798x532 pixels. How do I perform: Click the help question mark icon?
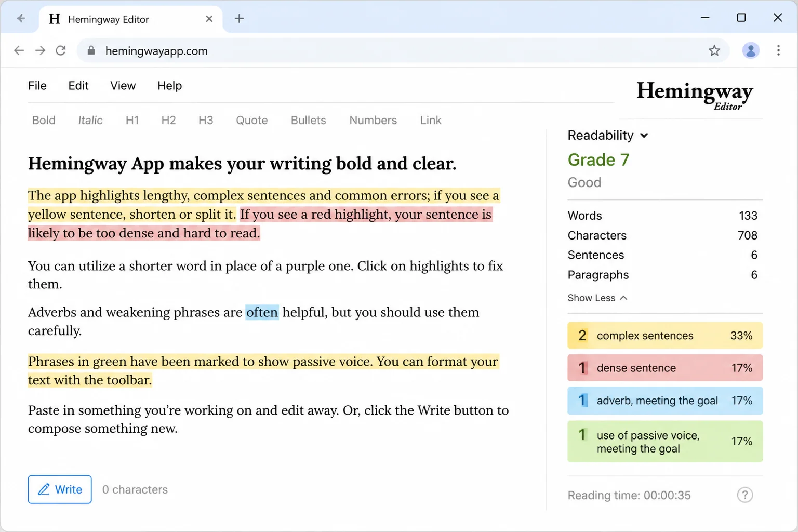click(x=745, y=495)
